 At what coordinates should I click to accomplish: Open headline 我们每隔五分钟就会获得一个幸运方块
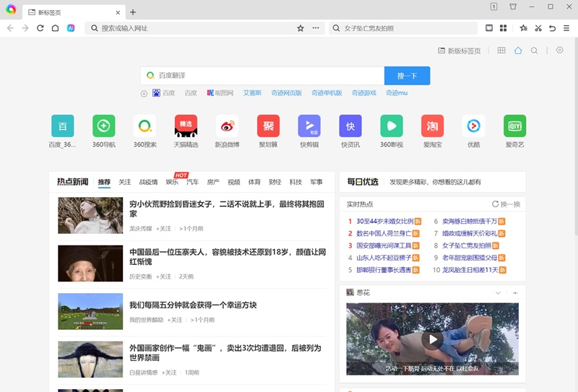[193, 305]
